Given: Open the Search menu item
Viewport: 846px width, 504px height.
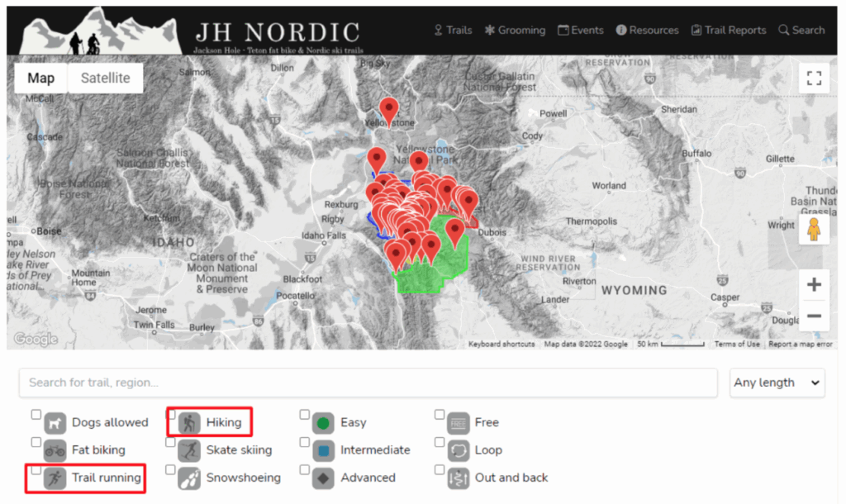Looking at the screenshot, I should pos(801,31).
